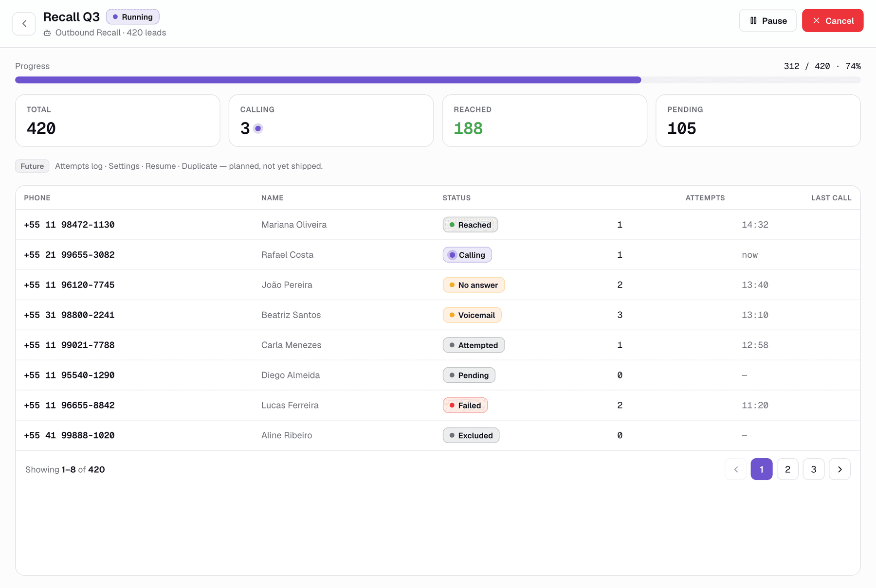
Task: Click the Running status badge
Action: [x=133, y=17]
